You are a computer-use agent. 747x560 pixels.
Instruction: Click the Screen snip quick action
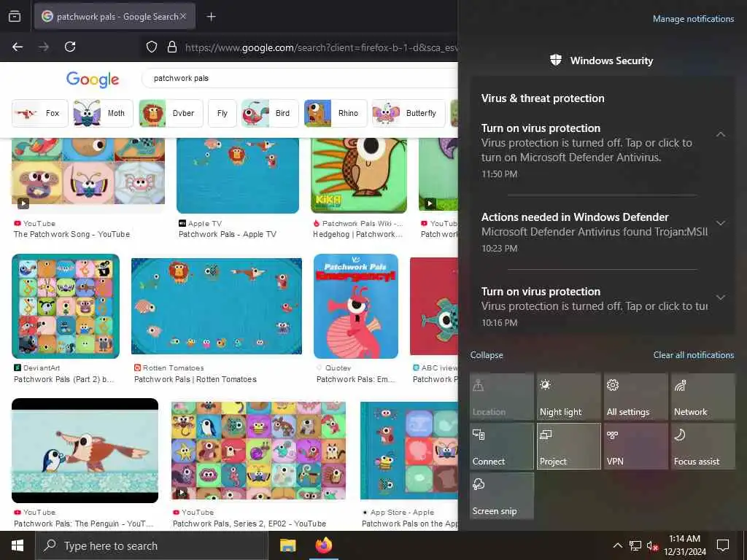[502, 496]
